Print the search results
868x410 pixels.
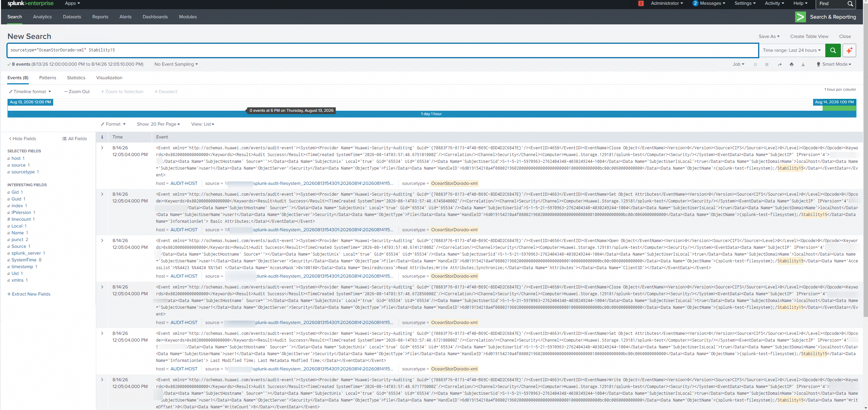pyautogui.click(x=791, y=64)
